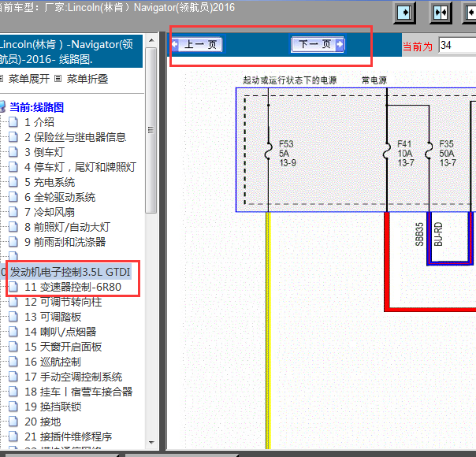Open tree item 16 巡航控制
Screen dimensions: 476x457
[x=53, y=362]
